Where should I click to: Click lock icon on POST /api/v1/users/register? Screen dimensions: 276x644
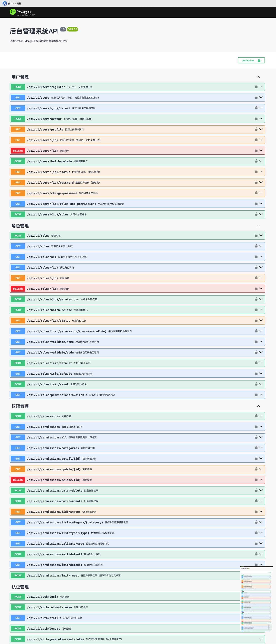256,87
